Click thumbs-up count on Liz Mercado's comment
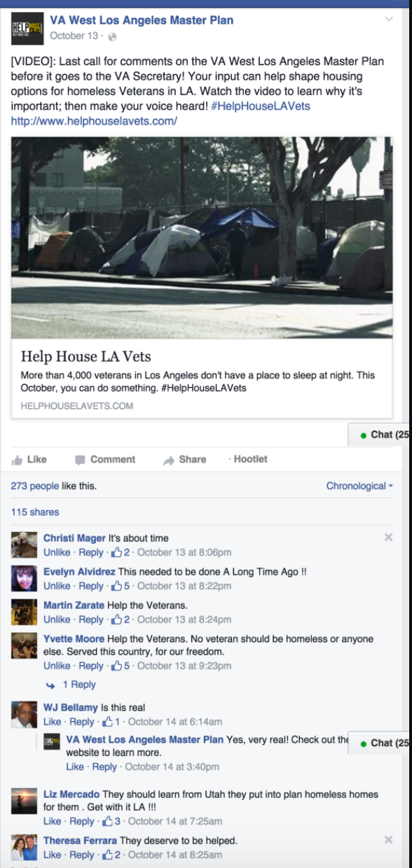 111,821
